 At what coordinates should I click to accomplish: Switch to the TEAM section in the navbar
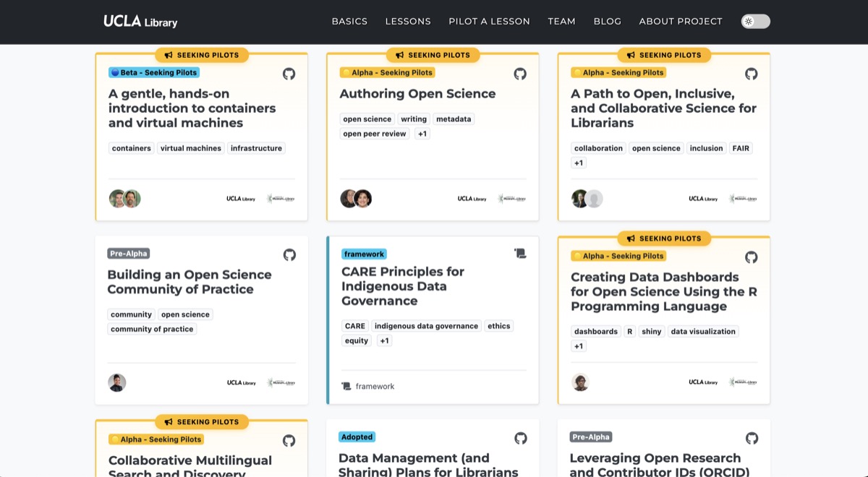pos(562,21)
